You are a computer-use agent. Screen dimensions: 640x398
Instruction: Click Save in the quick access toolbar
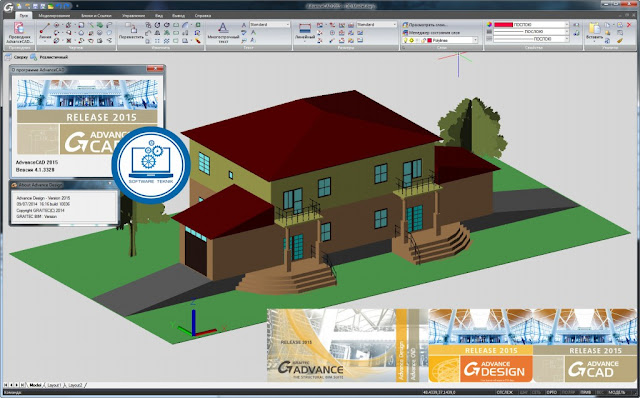click(x=35, y=6)
